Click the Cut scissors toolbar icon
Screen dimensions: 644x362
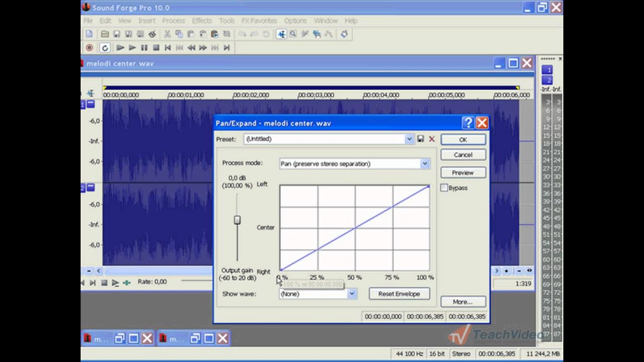[x=168, y=34]
